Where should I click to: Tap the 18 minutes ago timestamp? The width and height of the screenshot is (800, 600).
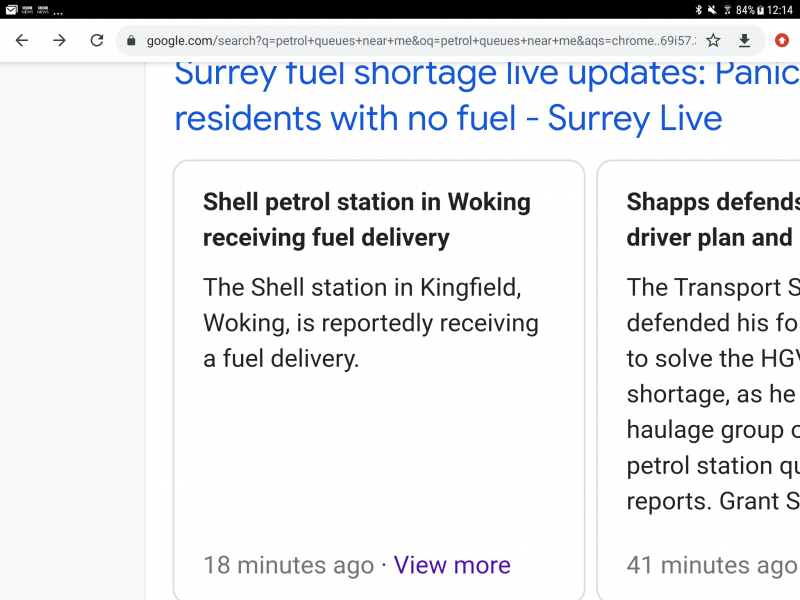coord(288,565)
